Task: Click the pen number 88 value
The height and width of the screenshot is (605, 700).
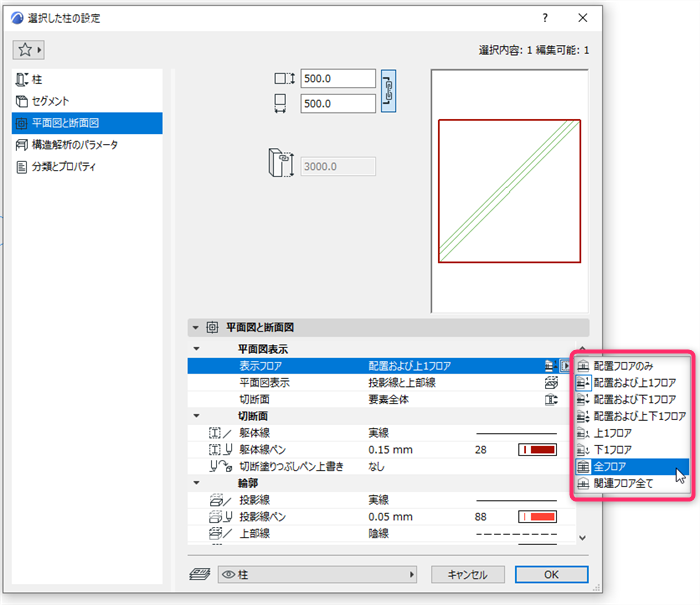Action: 480,517
